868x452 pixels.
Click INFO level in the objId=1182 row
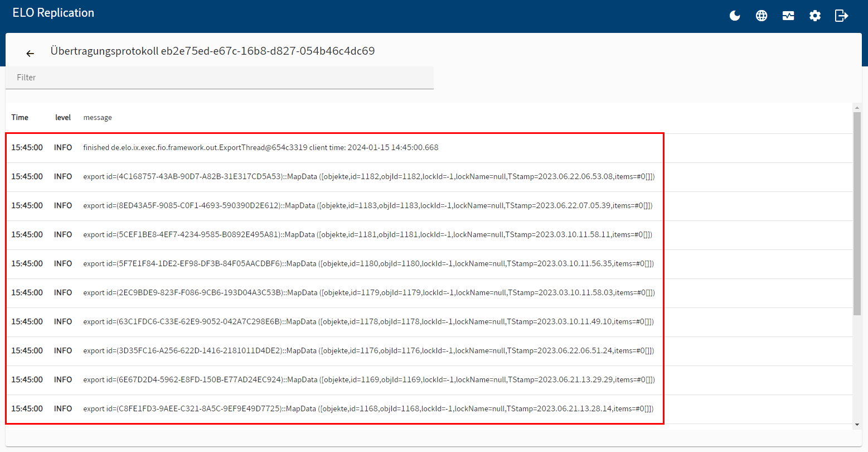[63, 176]
